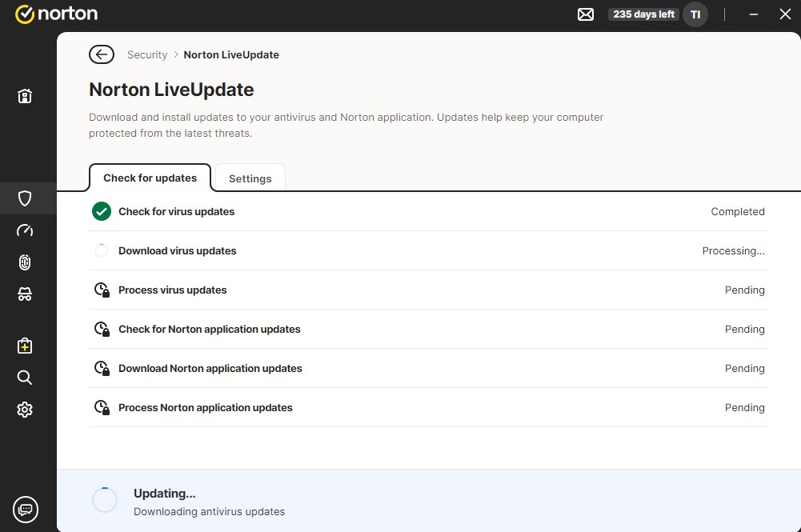The image size is (801, 532).
Task: Open the Security shield in sidebar
Action: [x=25, y=198]
